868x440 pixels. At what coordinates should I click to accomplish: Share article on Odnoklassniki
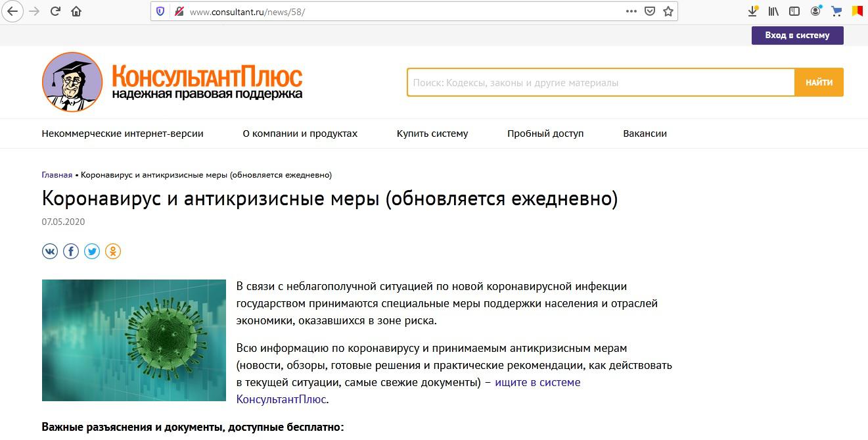[113, 251]
